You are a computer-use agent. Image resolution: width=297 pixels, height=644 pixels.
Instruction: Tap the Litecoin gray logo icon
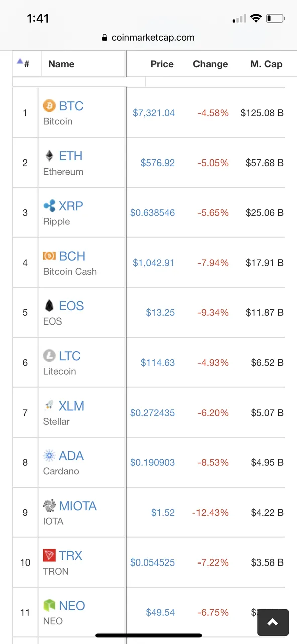[49, 356]
